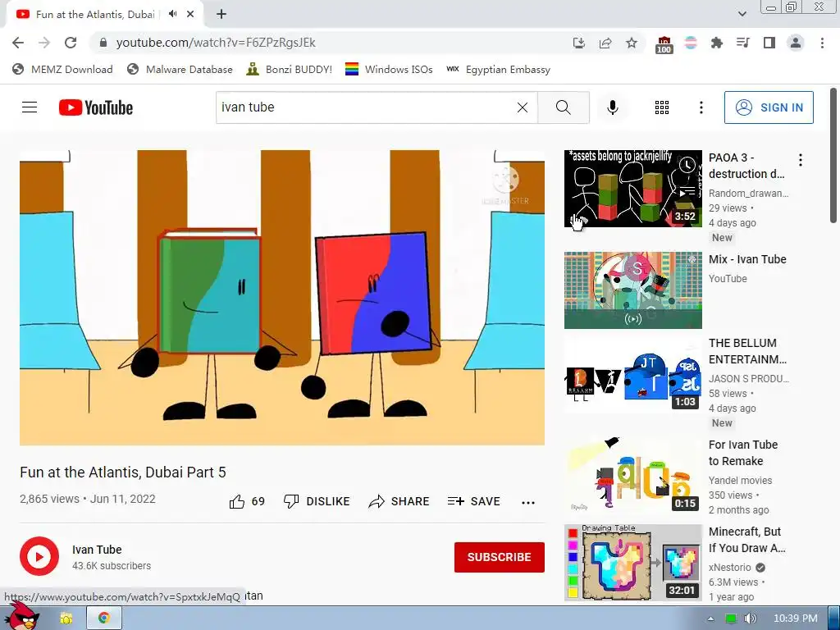The image size is (840, 630).
Task: Open For Ivan Tube to Remake thumbnail
Action: (x=632, y=476)
